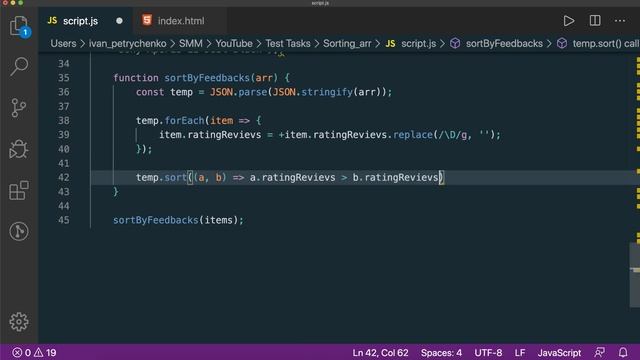Open the Source Control view

pos(19,108)
